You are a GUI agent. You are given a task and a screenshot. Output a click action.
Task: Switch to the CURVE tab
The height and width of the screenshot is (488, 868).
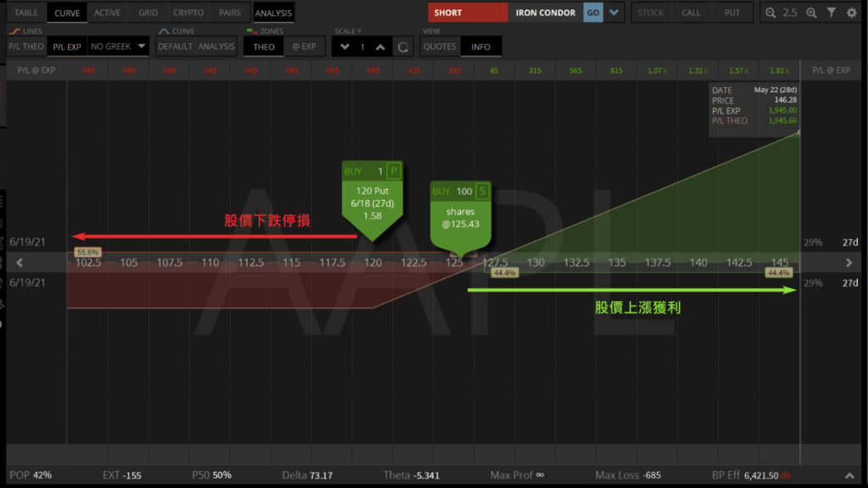click(x=67, y=13)
